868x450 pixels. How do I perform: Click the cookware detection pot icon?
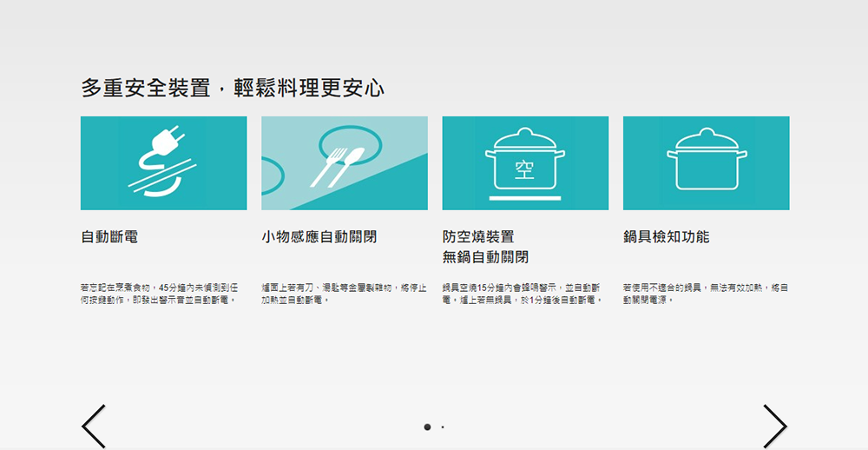pos(706,162)
